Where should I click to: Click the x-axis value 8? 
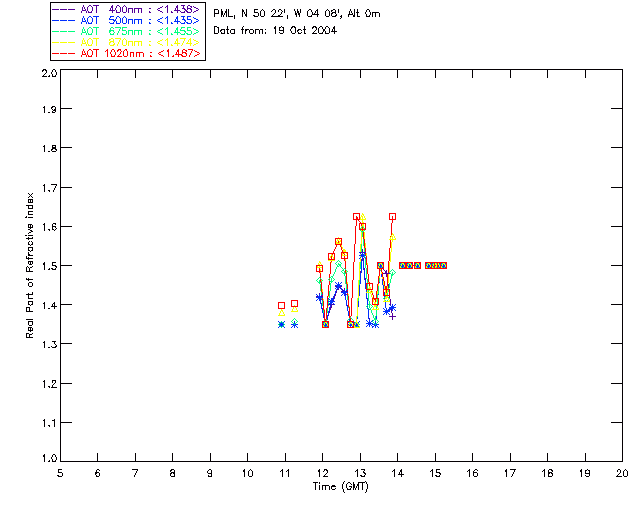(x=173, y=473)
